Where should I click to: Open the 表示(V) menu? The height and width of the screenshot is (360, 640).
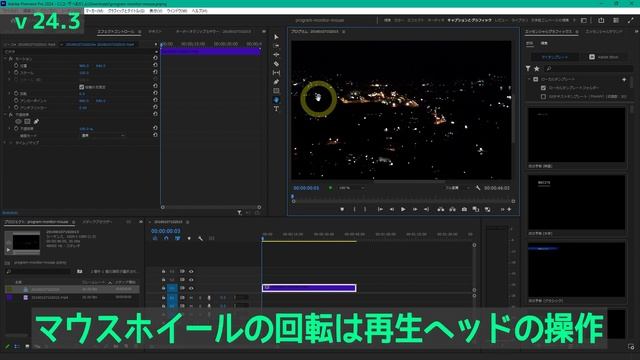pyautogui.click(x=156, y=11)
